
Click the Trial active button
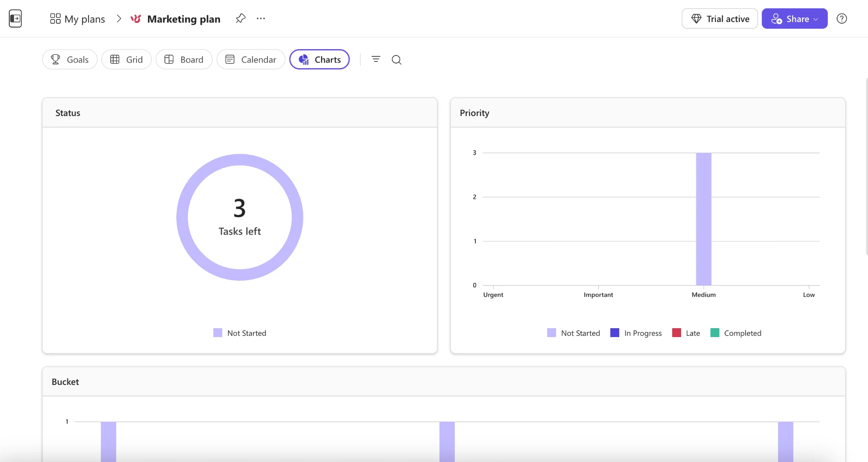[x=720, y=19]
